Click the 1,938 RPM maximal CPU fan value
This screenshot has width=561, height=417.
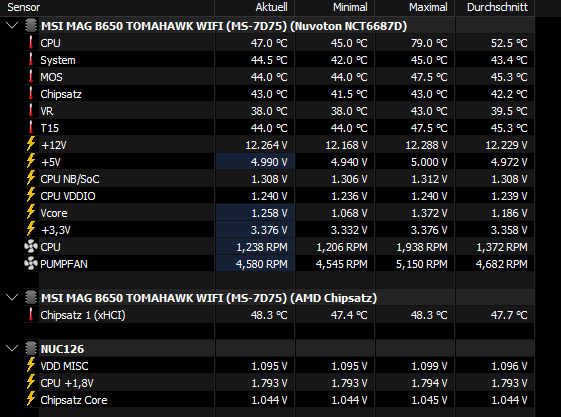click(x=422, y=247)
